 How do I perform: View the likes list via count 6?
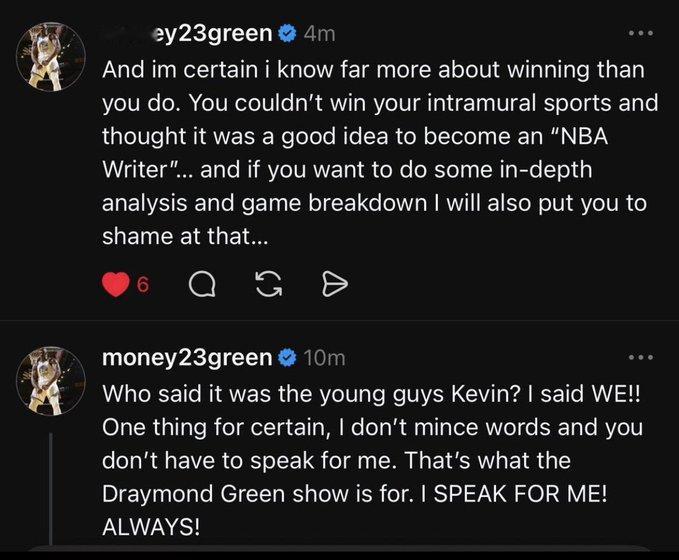143,285
